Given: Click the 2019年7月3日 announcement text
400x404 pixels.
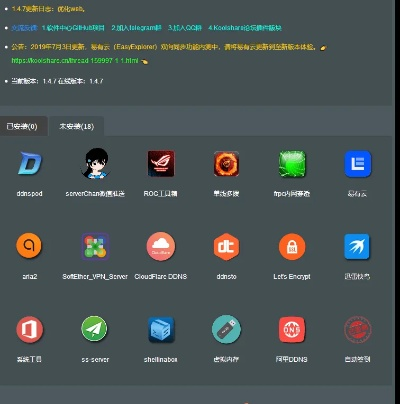Looking at the screenshot, I should pyautogui.click(x=164, y=47).
